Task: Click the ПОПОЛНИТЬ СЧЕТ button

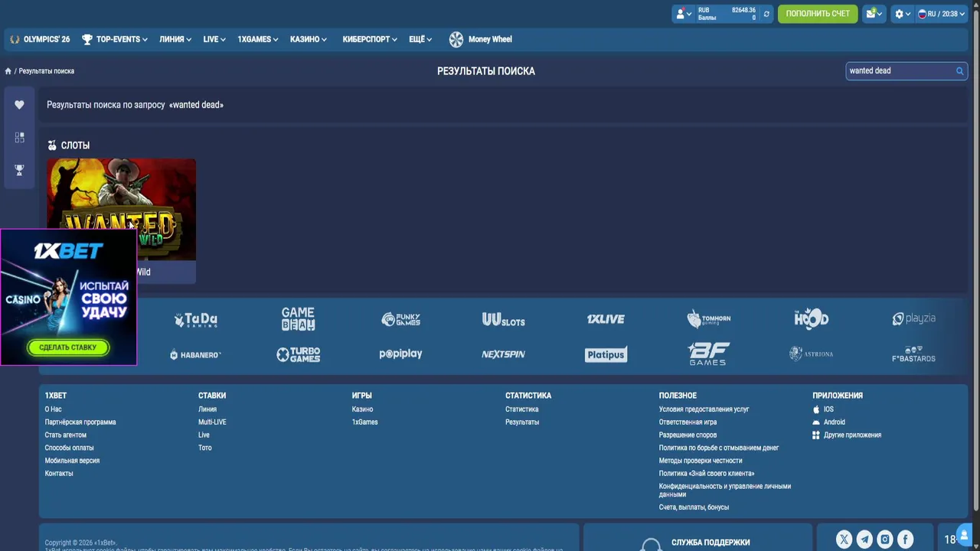Action: [818, 14]
